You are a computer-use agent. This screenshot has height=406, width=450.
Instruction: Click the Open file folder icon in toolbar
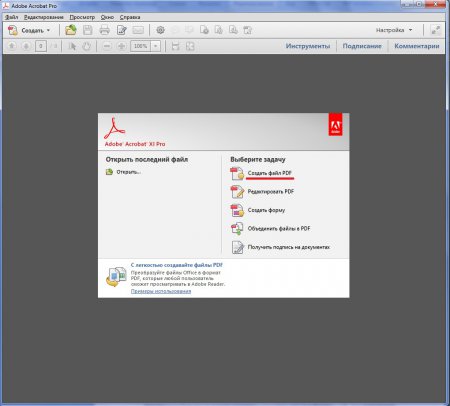coord(71,30)
